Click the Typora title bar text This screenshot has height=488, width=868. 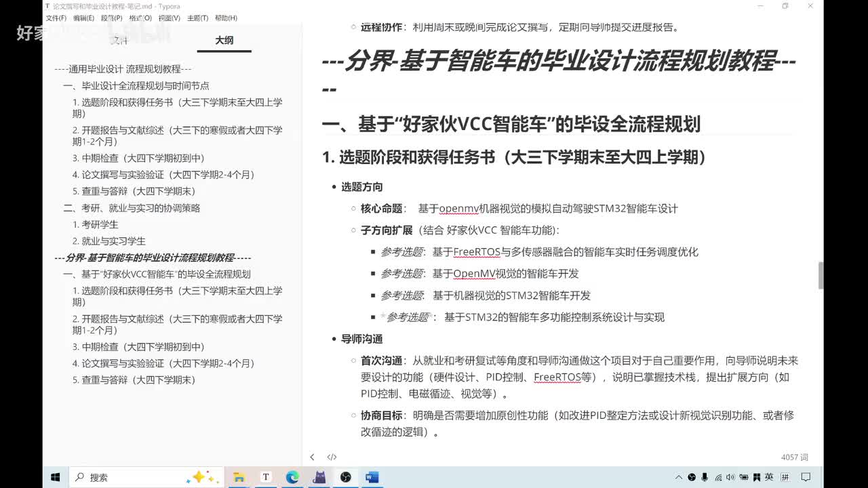pyautogui.click(x=117, y=6)
